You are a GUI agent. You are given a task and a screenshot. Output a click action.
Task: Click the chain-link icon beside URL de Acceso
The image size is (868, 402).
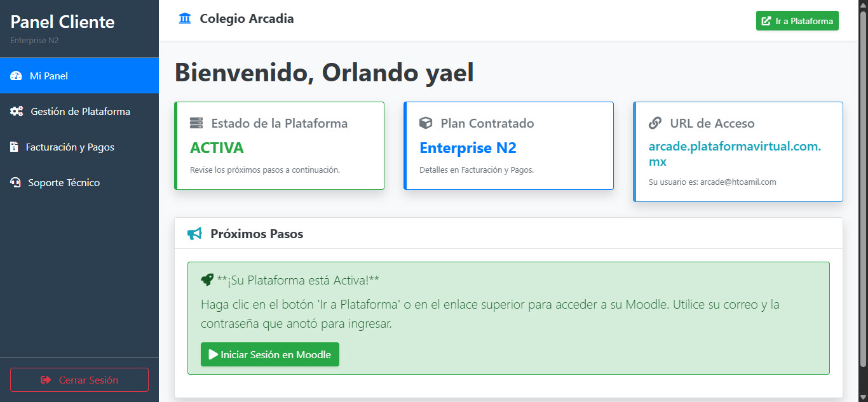click(655, 123)
